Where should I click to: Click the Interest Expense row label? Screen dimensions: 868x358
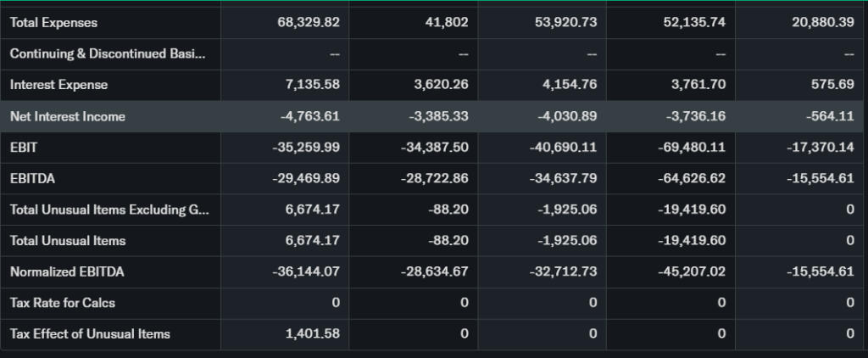click(x=58, y=85)
